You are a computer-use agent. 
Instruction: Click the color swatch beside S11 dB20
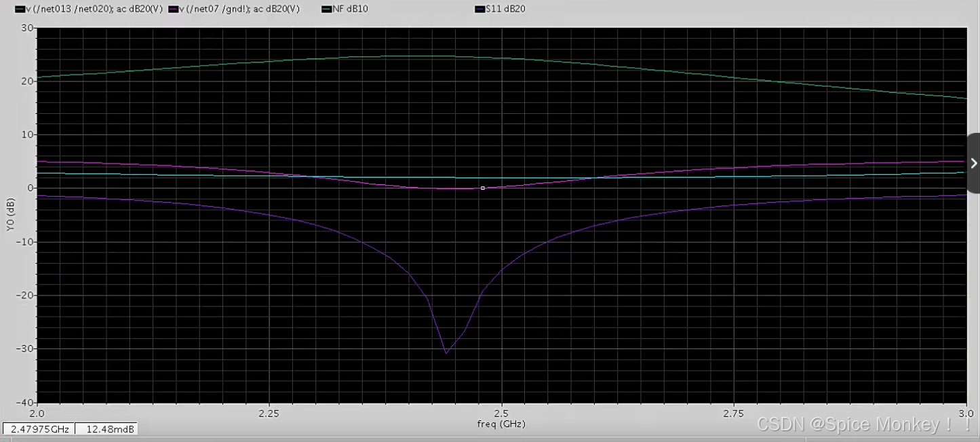click(480, 9)
